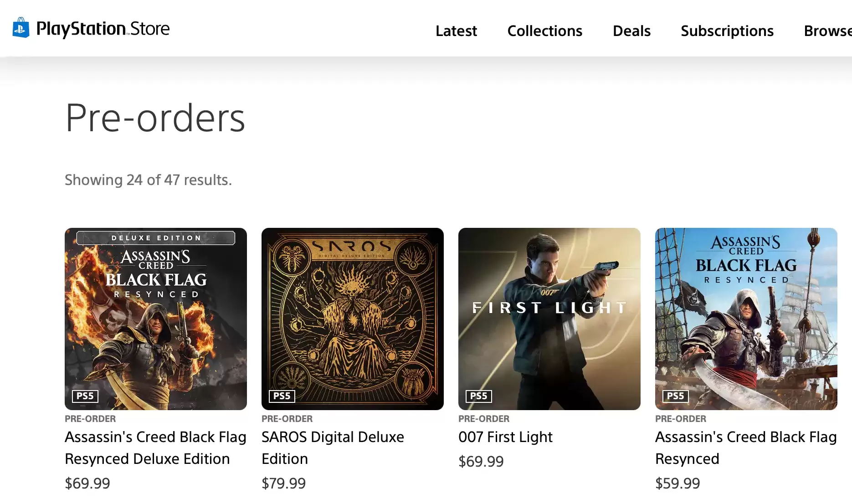The height and width of the screenshot is (504, 852).
Task: Open the "Assassin's Creed Black Flag Resynced Deluxe Edition" title
Action: pos(155,447)
